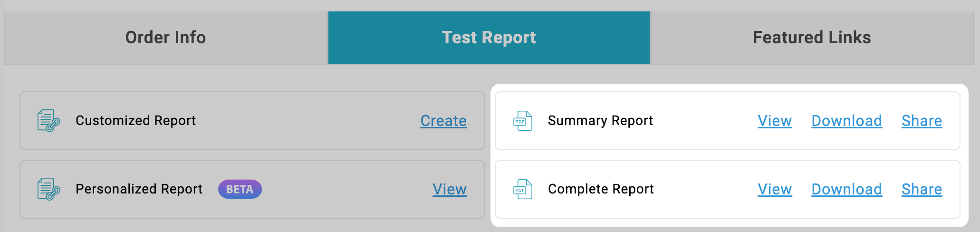
Task: Click the Complete Report PDF icon
Action: point(523,189)
